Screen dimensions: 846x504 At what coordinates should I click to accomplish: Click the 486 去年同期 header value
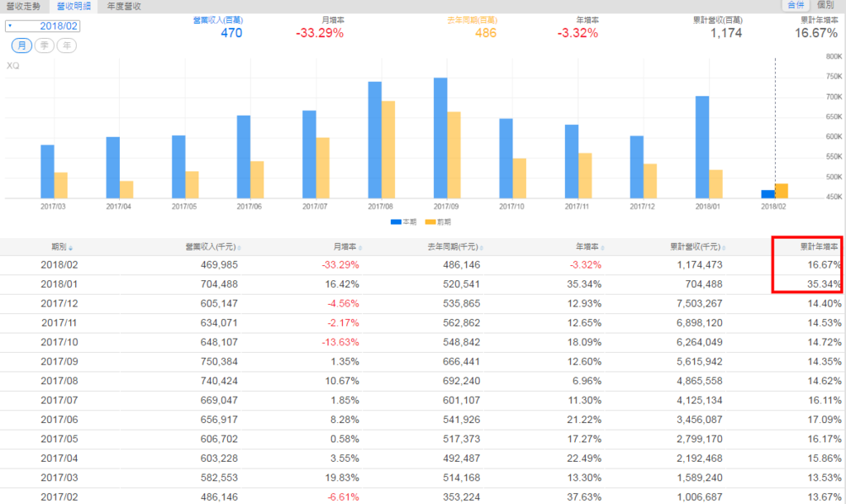pos(486,33)
